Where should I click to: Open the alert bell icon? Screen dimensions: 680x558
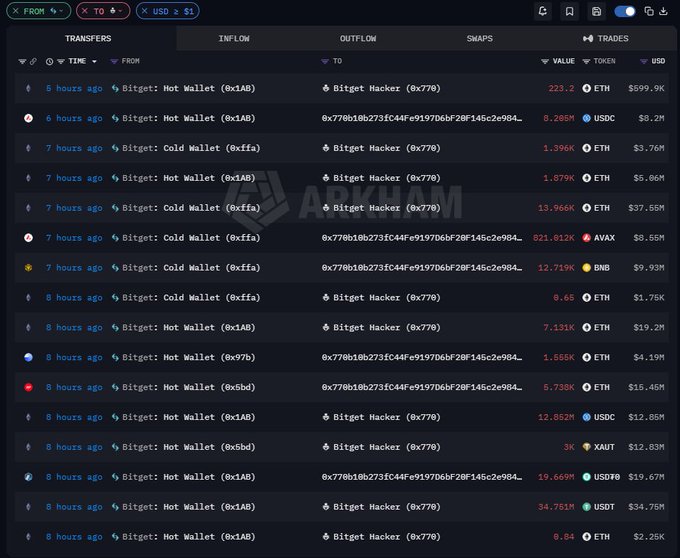point(543,11)
